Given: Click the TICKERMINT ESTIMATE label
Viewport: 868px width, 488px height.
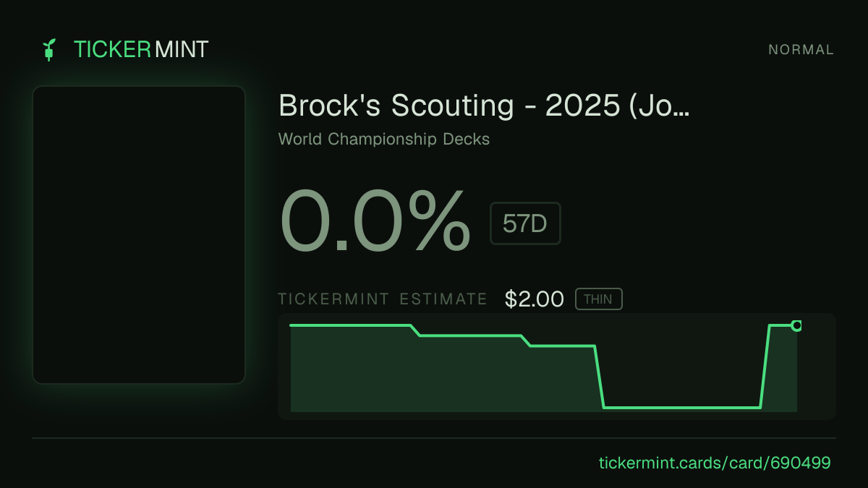Looking at the screenshot, I should point(383,299).
